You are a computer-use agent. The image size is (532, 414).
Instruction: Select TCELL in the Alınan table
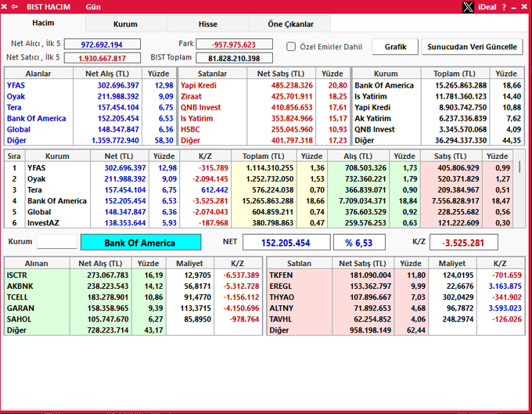(x=17, y=297)
